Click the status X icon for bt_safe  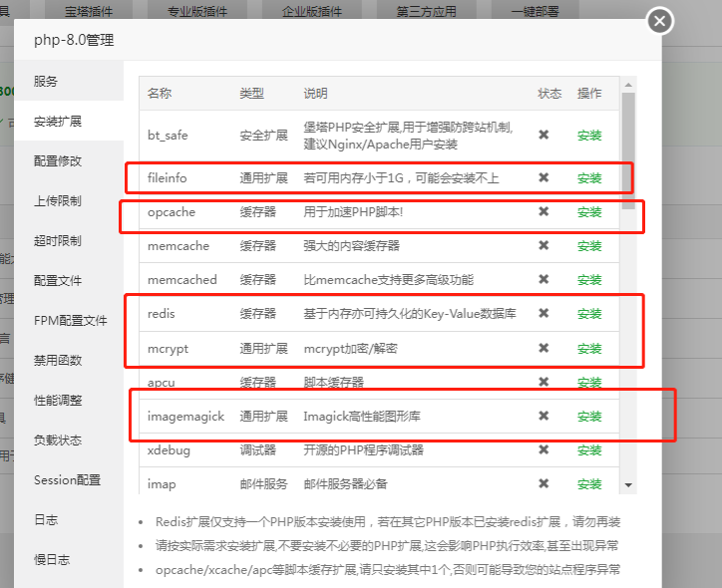coord(543,135)
